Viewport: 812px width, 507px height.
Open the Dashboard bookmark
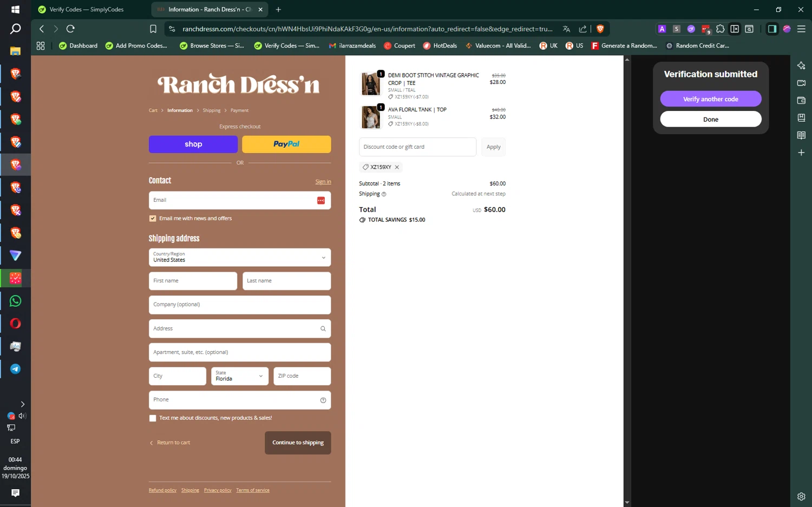(78, 46)
